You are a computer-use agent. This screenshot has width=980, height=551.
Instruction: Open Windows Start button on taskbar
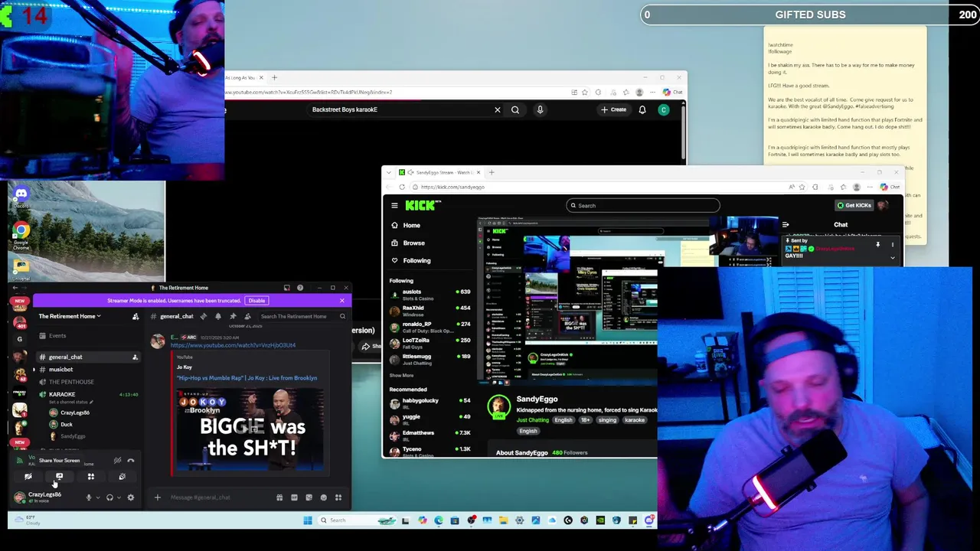308,520
